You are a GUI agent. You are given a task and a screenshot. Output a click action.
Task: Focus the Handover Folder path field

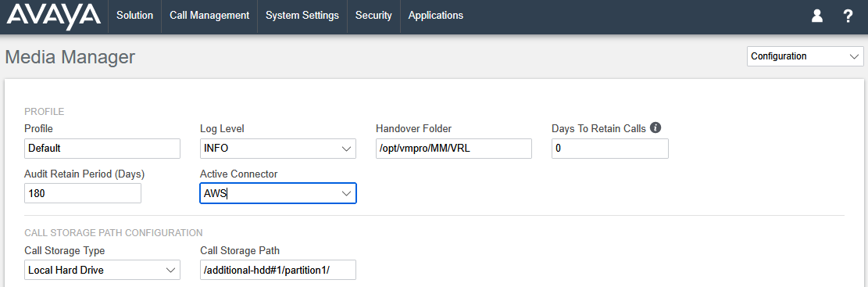[453, 149]
